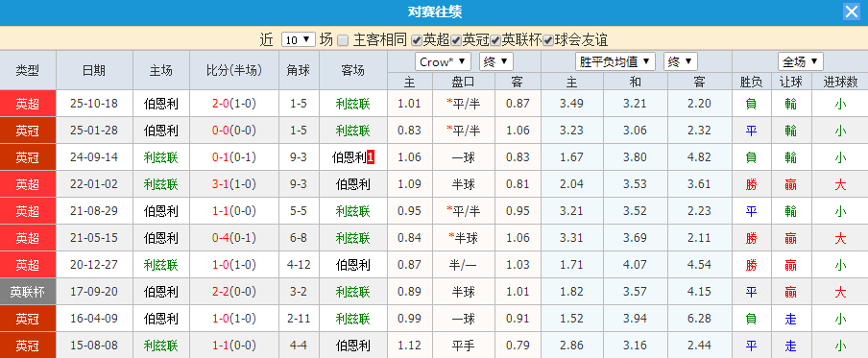
Task: Open the 胜平负均值 dropdown
Action: pos(615,61)
